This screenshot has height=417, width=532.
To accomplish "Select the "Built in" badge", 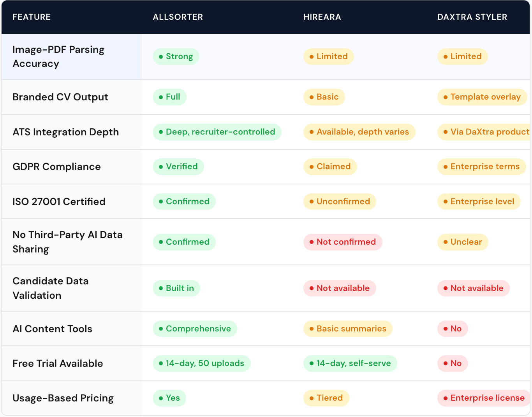I will coord(176,288).
